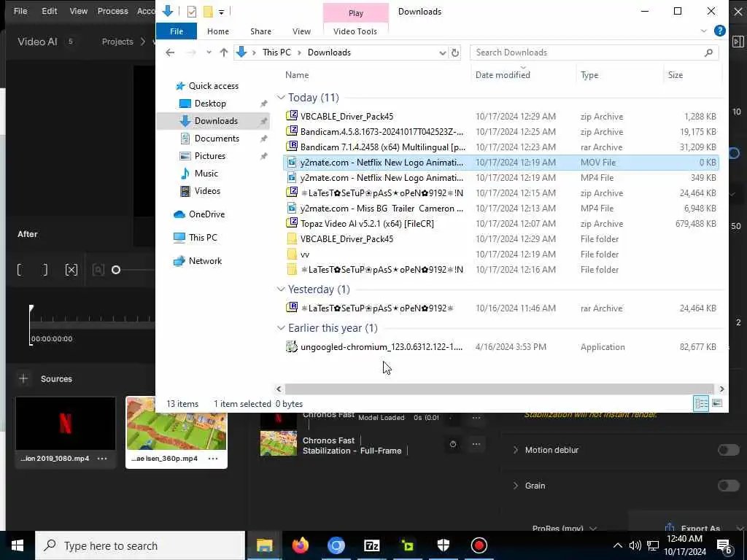
Task: Launch Firefox from the taskbar
Action: tap(300, 545)
